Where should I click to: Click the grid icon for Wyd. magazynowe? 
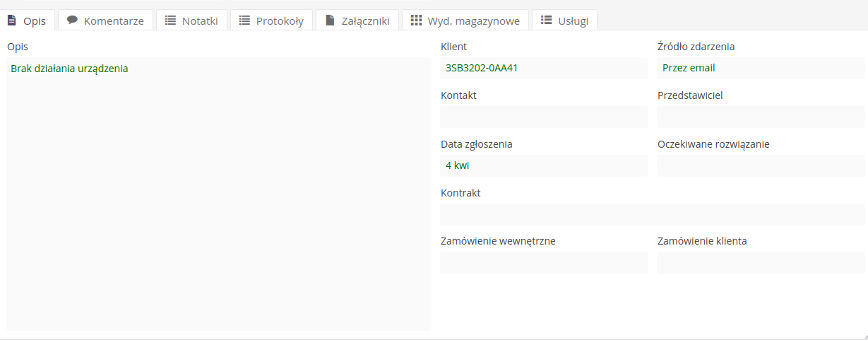pyautogui.click(x=416, y=20)
